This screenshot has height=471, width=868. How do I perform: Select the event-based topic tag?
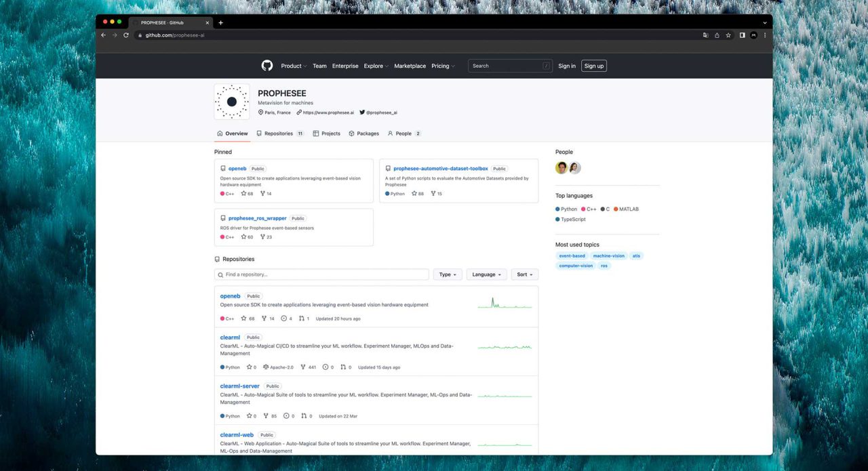[572, 255]
